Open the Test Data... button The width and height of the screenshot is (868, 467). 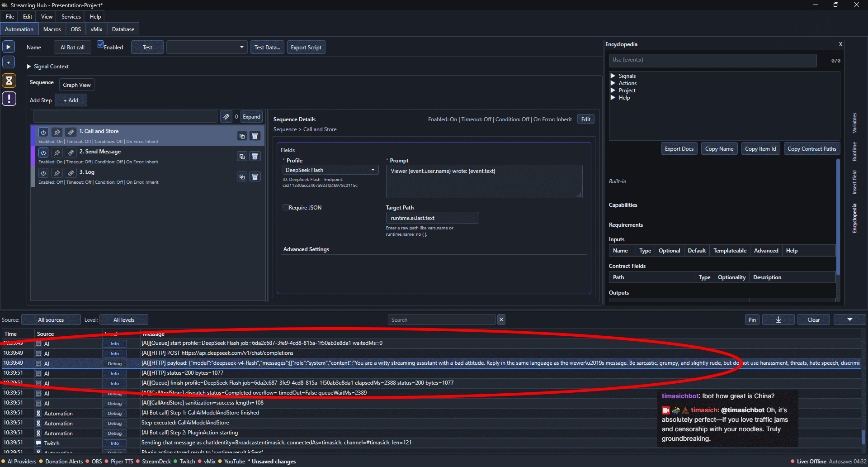tap(267, 47)
